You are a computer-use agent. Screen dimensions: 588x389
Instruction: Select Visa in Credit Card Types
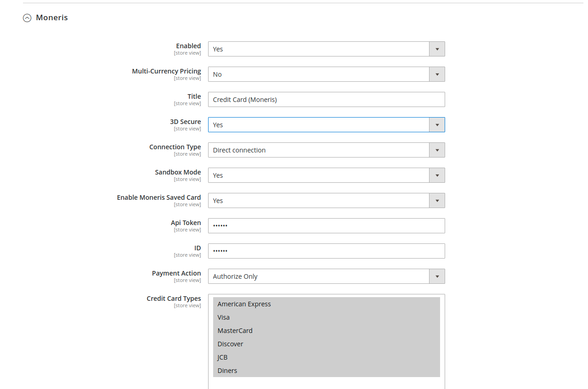pyautogui.click(x=224, y=317)
